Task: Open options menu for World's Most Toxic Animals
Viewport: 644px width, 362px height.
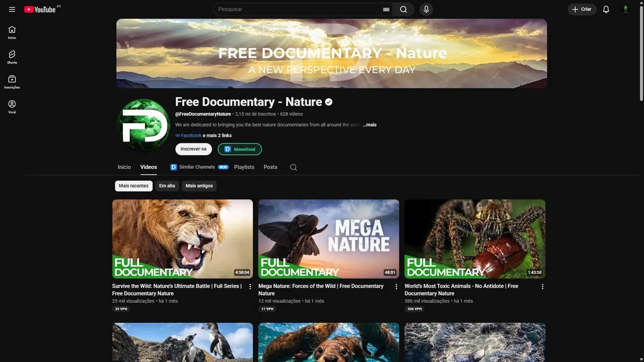Action: pos(542,287)
